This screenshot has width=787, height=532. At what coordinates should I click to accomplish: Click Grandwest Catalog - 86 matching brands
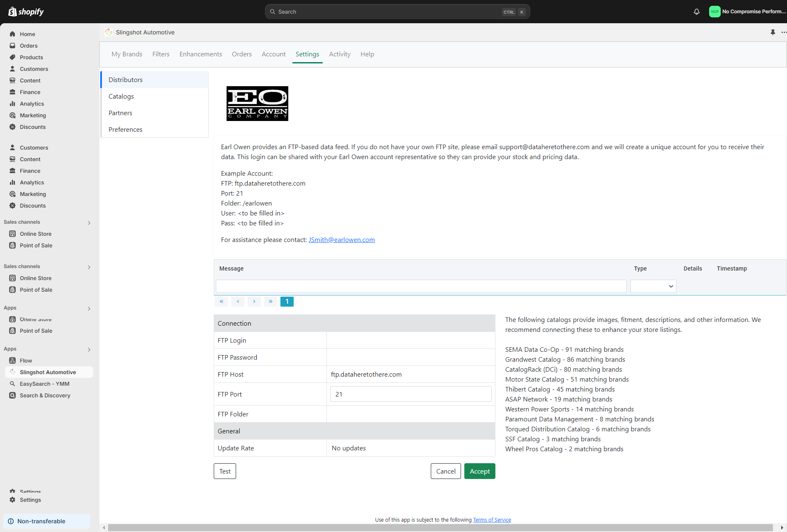(x=565, y=359)
